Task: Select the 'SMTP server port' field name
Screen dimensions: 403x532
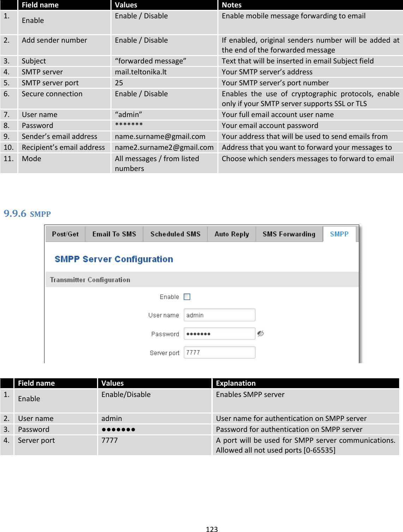Action: tap(64, 83)
